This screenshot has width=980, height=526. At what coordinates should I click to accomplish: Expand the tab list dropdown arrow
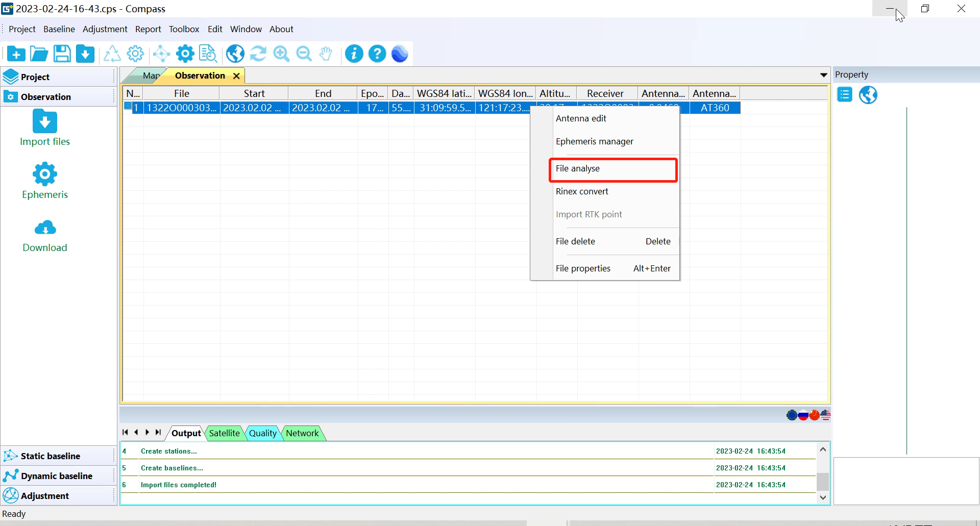pyautogui.click(x=823, y=76)
